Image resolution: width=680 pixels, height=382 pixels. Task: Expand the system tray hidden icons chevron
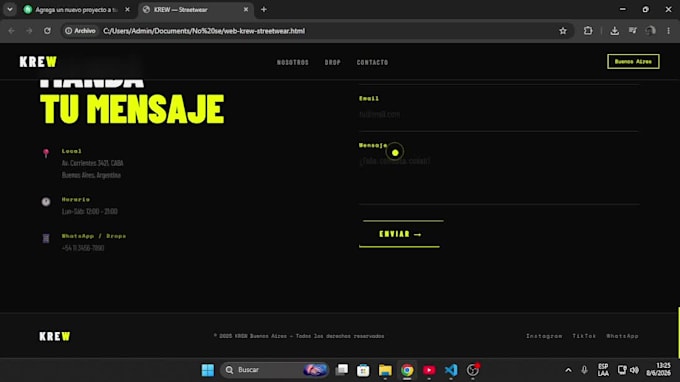tap(568, 370)
